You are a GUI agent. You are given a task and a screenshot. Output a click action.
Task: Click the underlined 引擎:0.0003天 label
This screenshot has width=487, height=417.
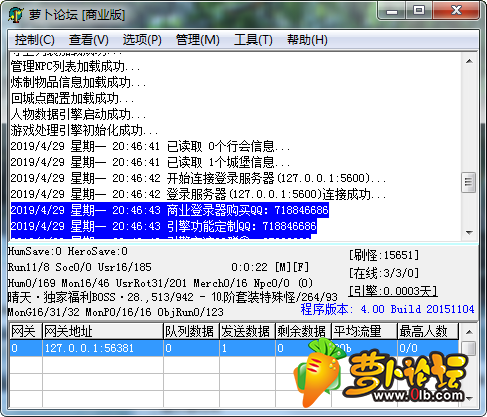tap(393, 291)
